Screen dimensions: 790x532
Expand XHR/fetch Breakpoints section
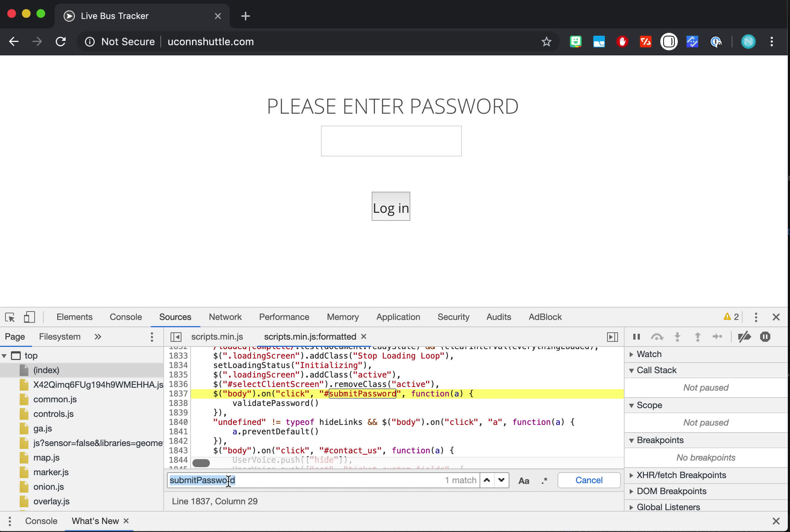coord(631,475)
